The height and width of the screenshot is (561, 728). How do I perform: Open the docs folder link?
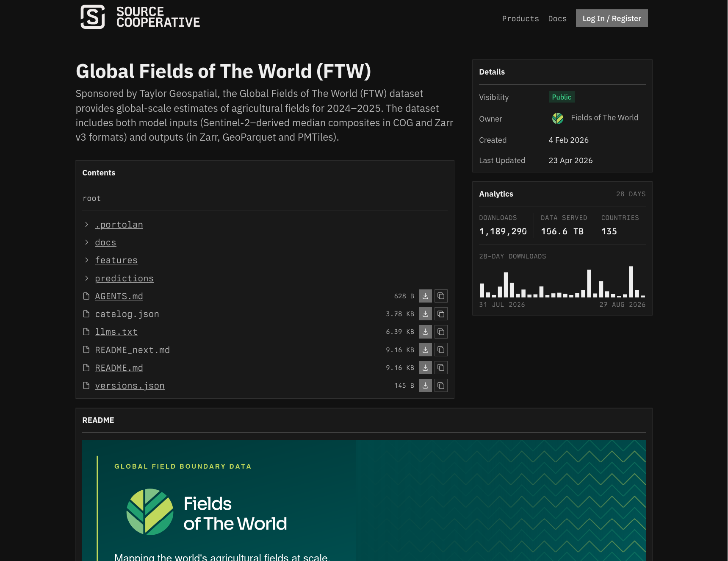click(x=105, y=242)
